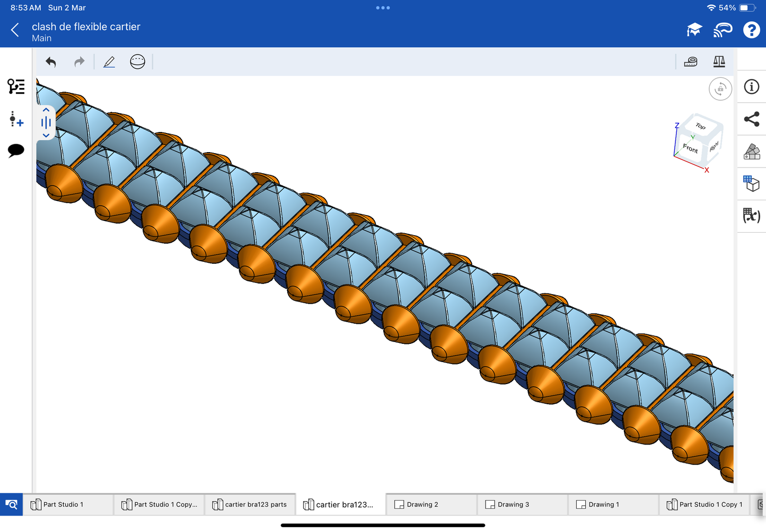Image resolution: width=766 pixels, height=532 pixels.
Task: Click the Front face of the view cube
Action: click(690, 148)
